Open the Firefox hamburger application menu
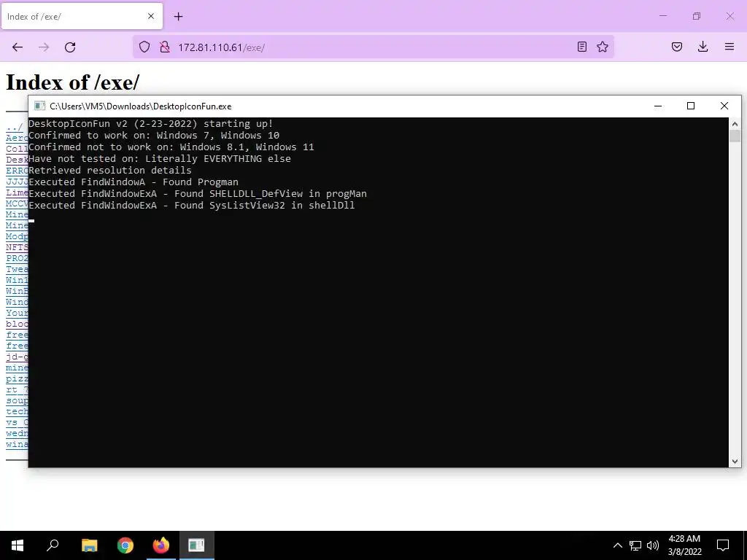 729,47
